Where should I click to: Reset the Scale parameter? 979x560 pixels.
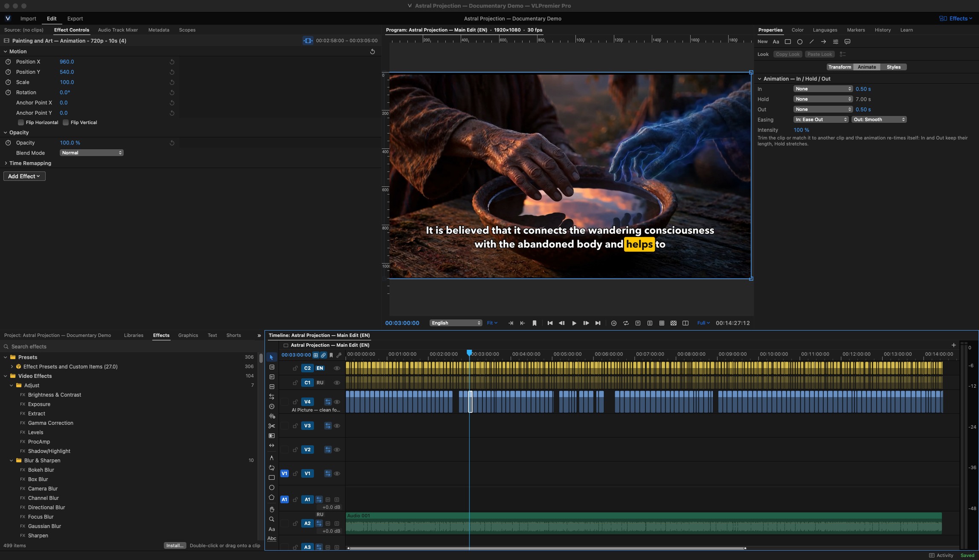click(172, 82)
